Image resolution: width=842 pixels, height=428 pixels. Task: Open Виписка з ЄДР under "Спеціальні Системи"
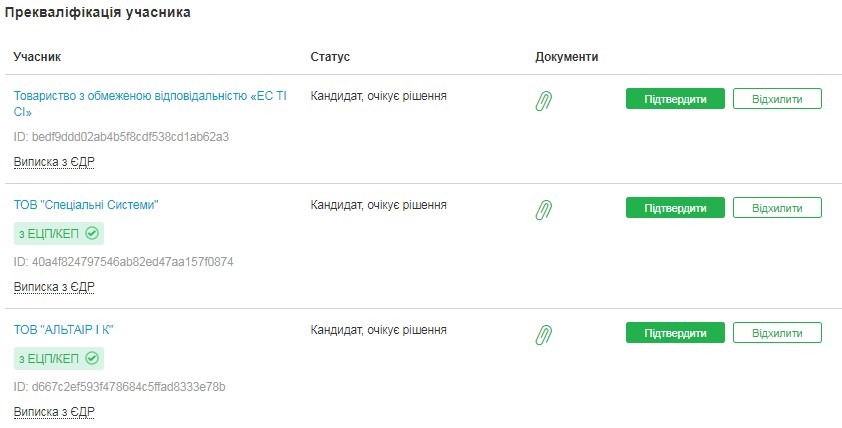coord(54,286)
